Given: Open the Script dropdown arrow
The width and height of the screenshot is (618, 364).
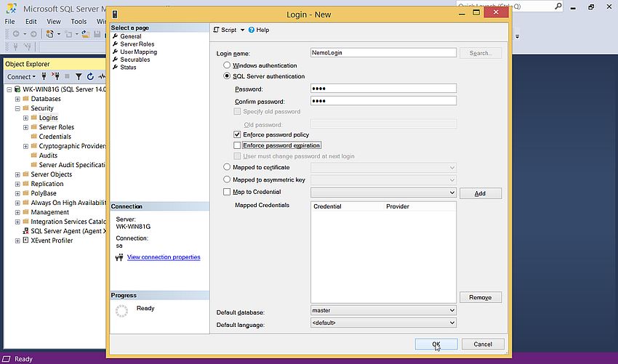Looking at the screenshot, I should pyautogui.click(x=242, y=30).
